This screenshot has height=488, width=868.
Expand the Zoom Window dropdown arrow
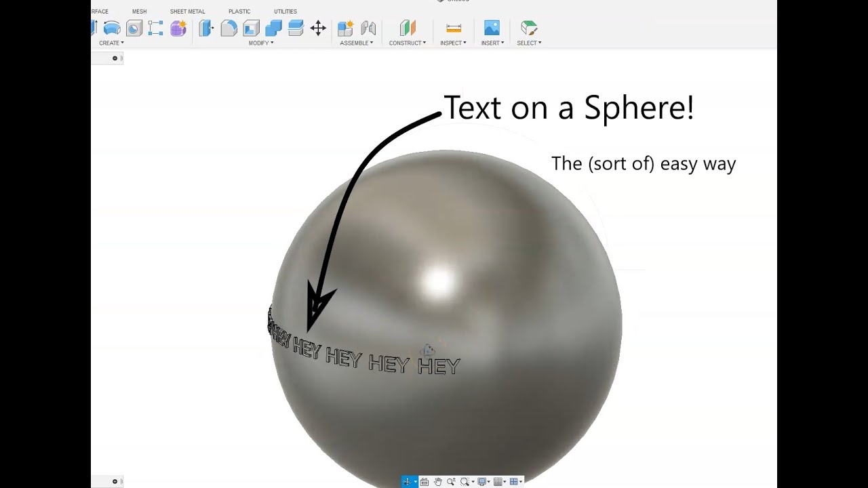473,482
